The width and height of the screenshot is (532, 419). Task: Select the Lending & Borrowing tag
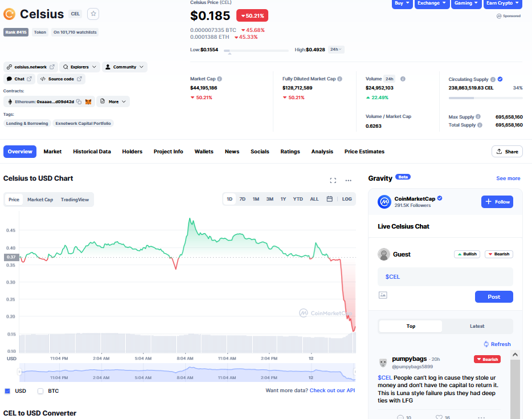pos(27,123)
